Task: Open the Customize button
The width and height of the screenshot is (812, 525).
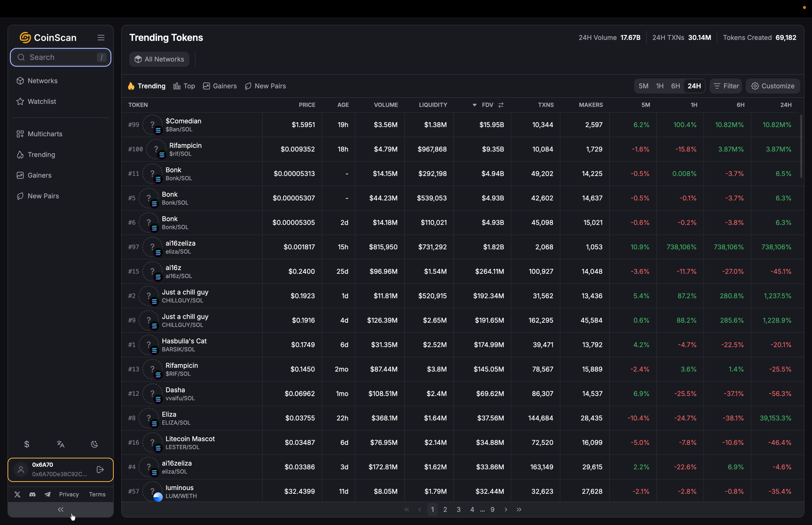Action: (x=773, y=86)
